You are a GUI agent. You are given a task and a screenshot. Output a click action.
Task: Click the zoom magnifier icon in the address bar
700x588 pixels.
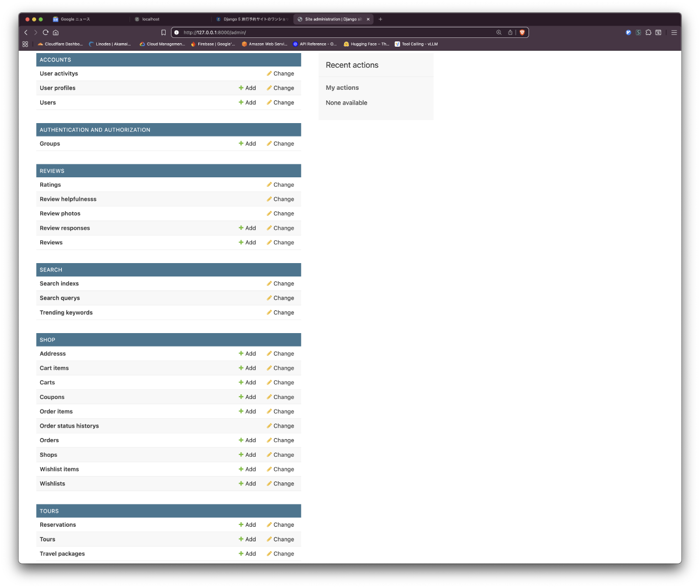tap(499, 33)
